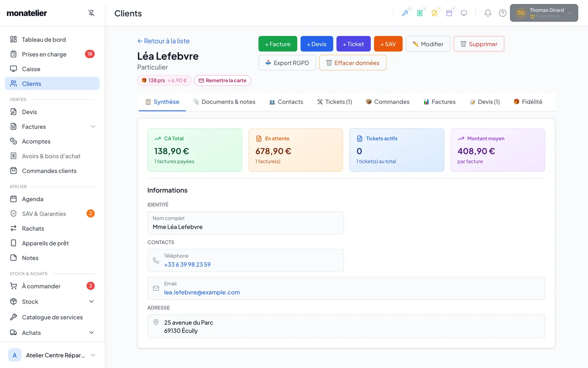This screenshot has height=368, width=588.
Task: Open À commander in sidebar
Action: point(52,286)
